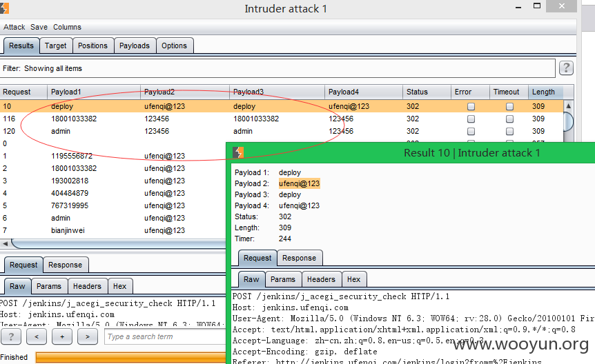Open Request tab in Intruder attack window
The width and height of the screenshot is (595, 364).
23,265
